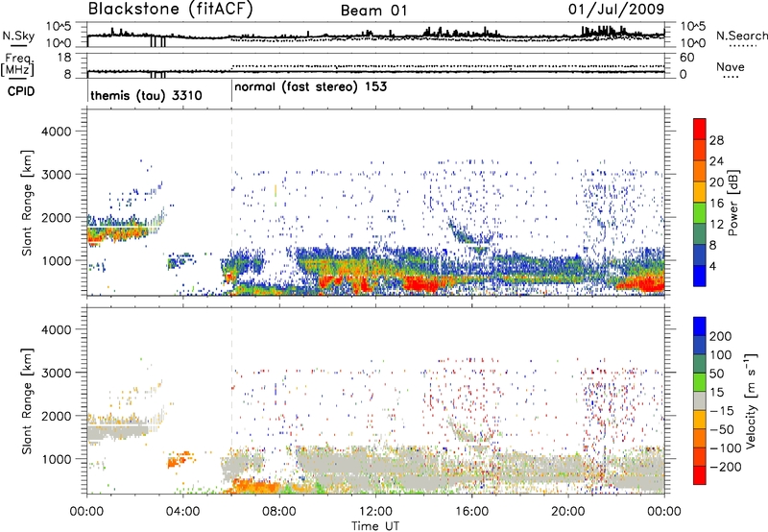This screenshot has height=532, width=768.
Task: Click the orange 20-24 dB power swatch
Action: (700, 171)
